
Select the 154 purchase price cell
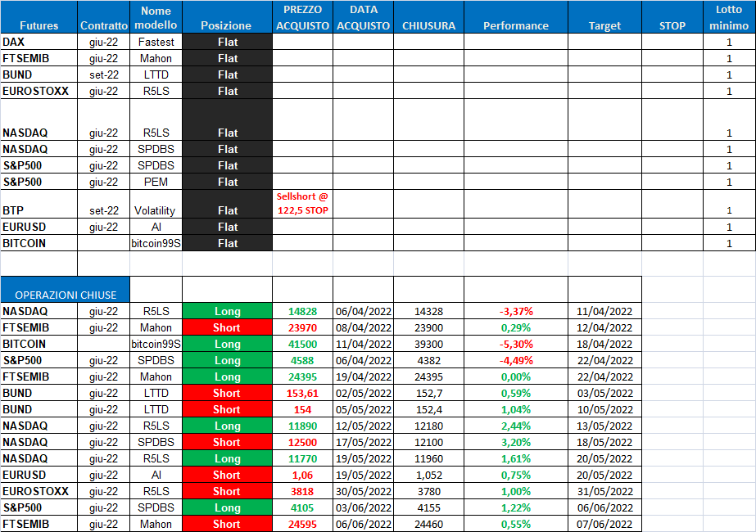[302, 409]
